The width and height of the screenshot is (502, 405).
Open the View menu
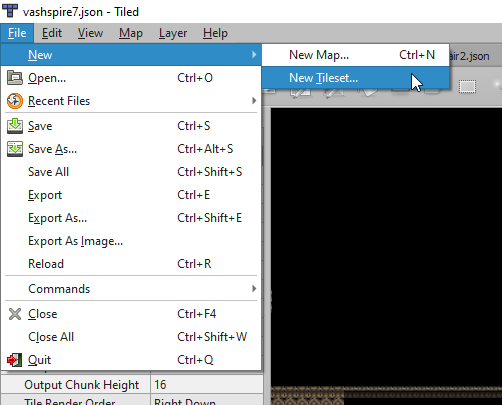(x=90, y=33)
